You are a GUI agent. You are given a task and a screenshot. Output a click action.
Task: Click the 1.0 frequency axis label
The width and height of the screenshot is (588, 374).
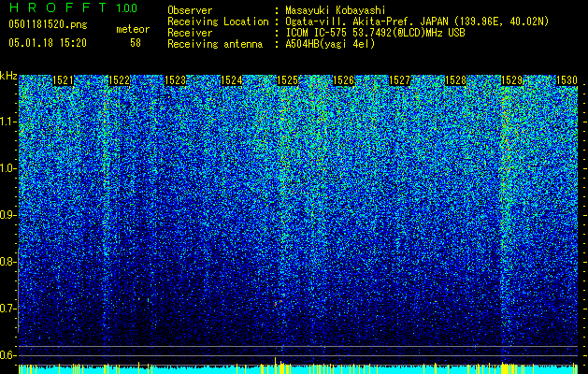click(7, 168)
